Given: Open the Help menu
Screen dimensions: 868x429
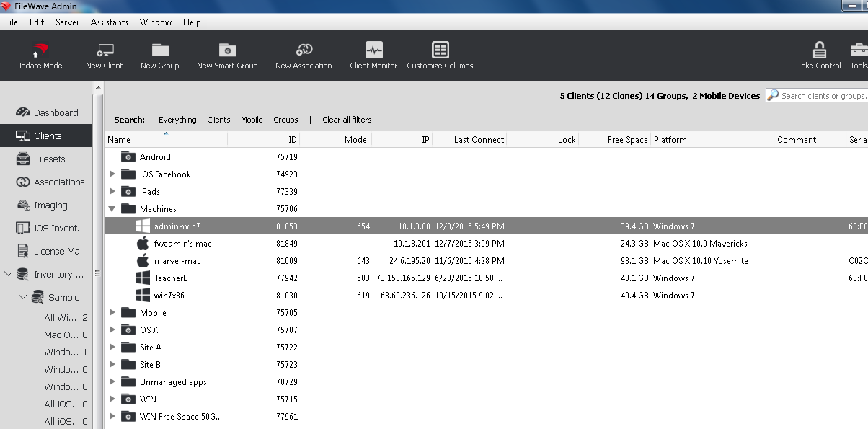Looking at the screenshot, I should click(192, 22).
